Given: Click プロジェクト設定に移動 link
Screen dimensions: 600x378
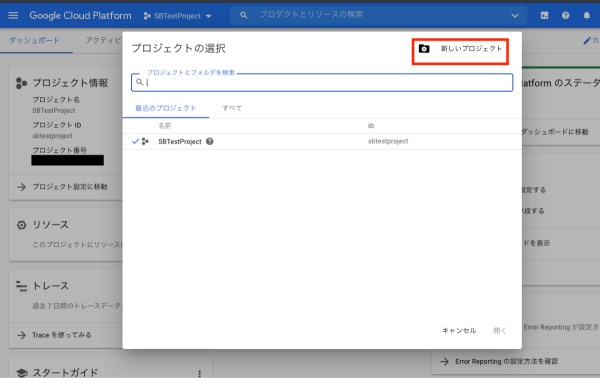Looking at the screenshot, I should click(70, 187).
